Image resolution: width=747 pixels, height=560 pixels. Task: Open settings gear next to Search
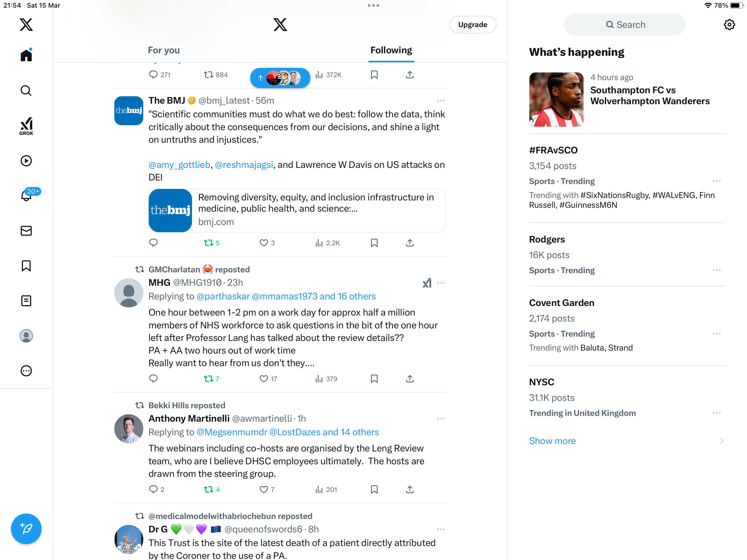729,25
